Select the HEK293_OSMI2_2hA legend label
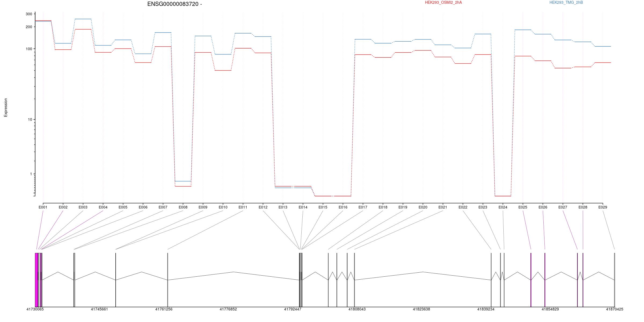Image resolution: width=644 pixels, height=322 pixels. pyautogui.click(x=443, y=3)
